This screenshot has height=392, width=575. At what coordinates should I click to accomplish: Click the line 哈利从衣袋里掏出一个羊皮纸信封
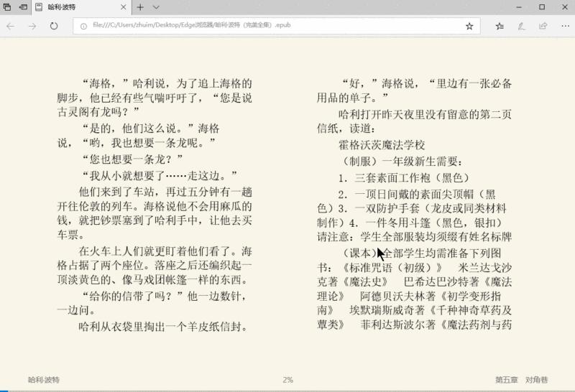pos(163,327)
